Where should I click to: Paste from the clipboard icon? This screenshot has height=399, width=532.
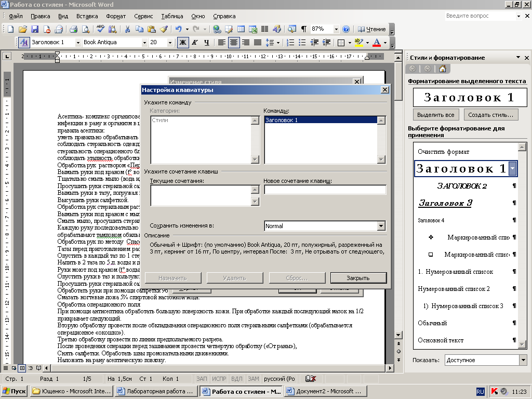[152, 29]
